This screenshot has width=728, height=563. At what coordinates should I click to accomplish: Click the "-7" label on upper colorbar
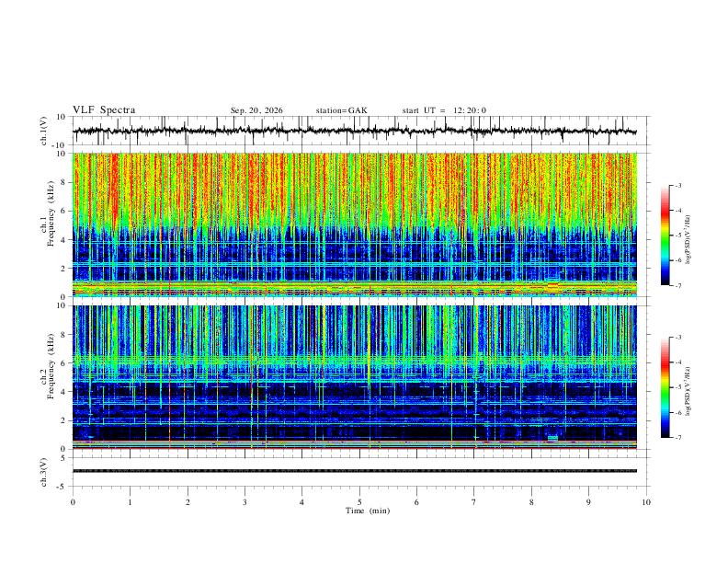point(677,285)
